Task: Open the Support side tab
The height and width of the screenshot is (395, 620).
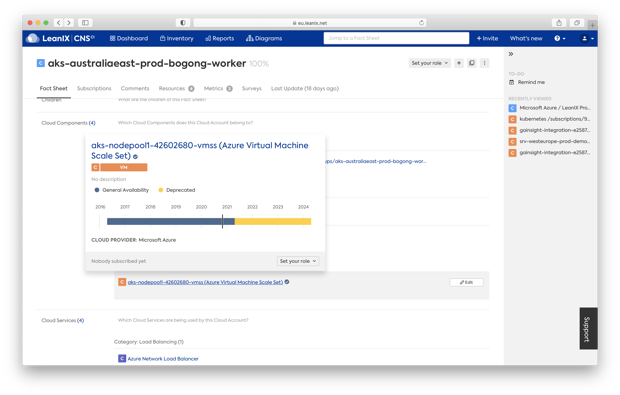Action: (x=588, y=329)
